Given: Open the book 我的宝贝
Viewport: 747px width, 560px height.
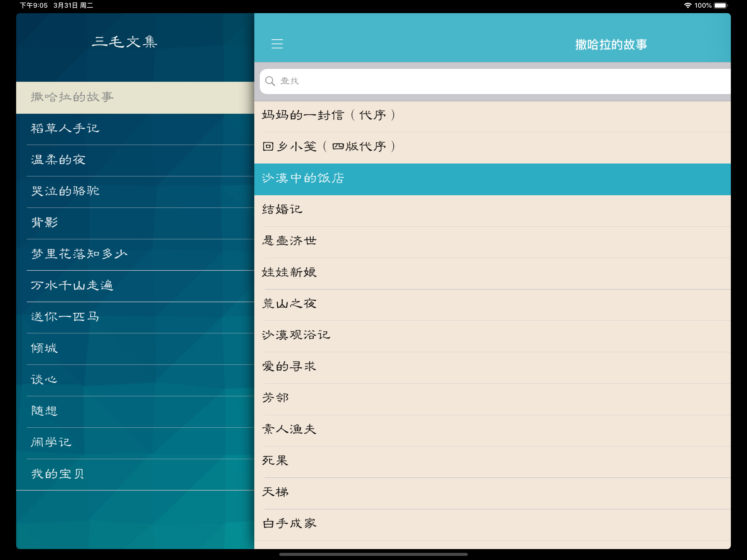Looking at the screenshot, I should 135,474.
